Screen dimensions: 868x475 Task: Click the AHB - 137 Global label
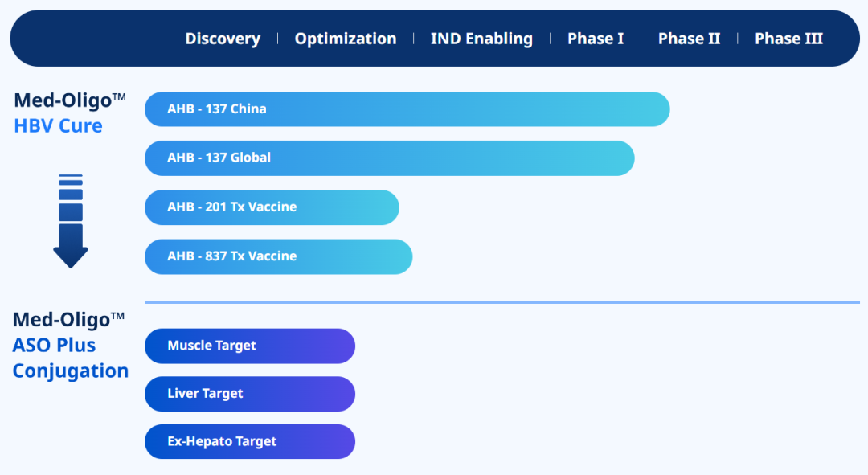pos(219,158)
